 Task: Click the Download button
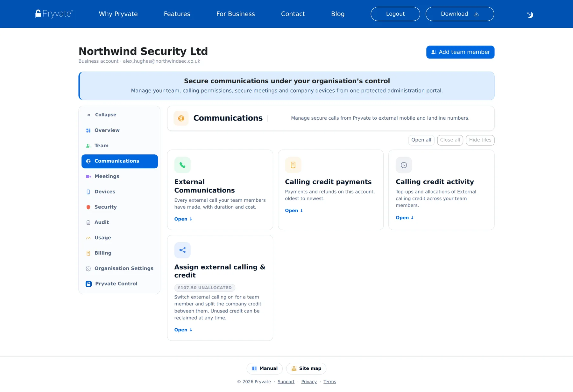(460, 14)
